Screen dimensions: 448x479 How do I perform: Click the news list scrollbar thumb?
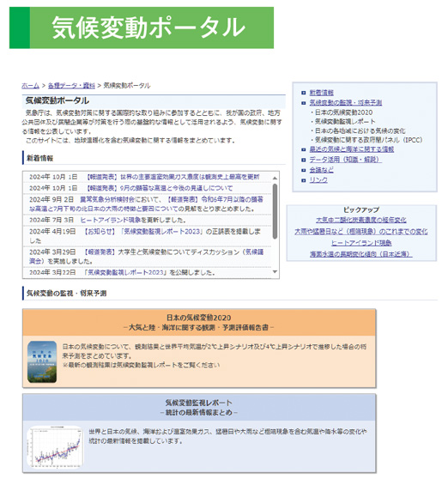click(275, 211)
